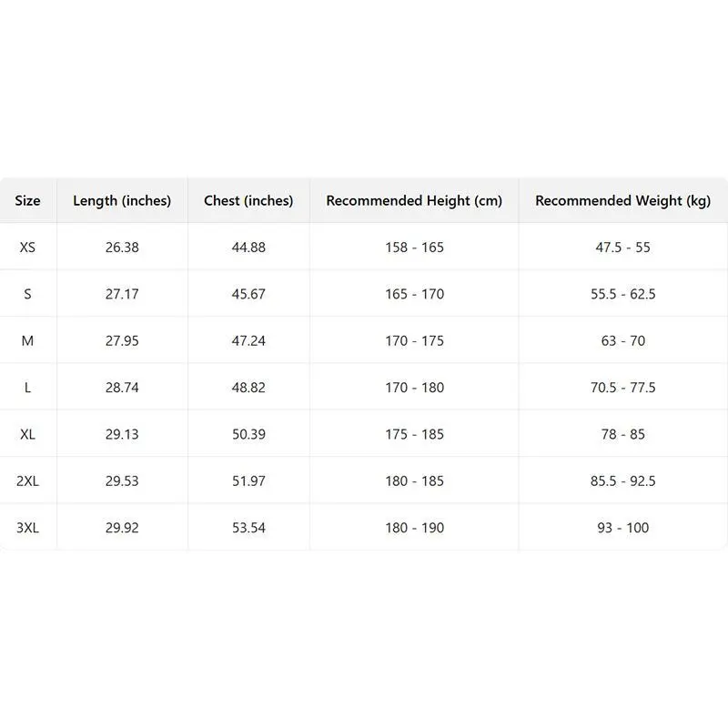This screenshot has height=728, width=728.
Task: Click the Size column header
Action: pos(27,200)
